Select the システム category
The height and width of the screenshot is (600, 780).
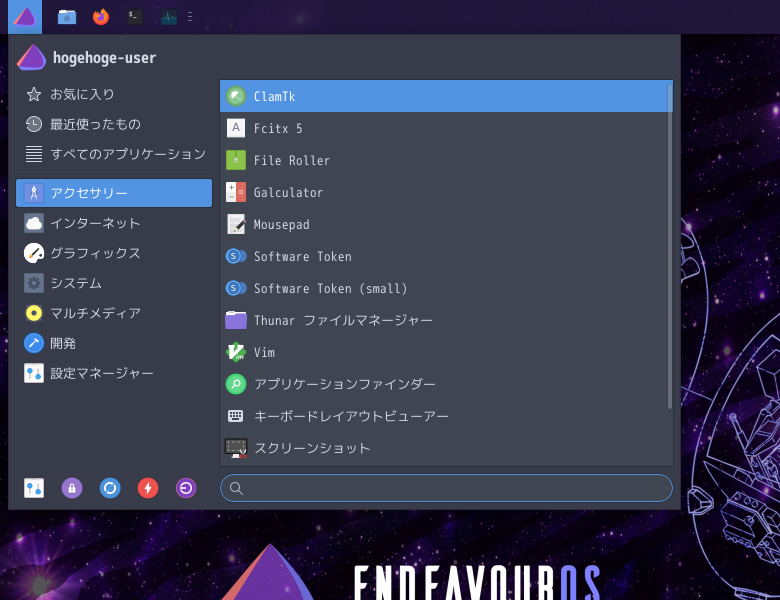pyautogui.click(x=114, y=283)
